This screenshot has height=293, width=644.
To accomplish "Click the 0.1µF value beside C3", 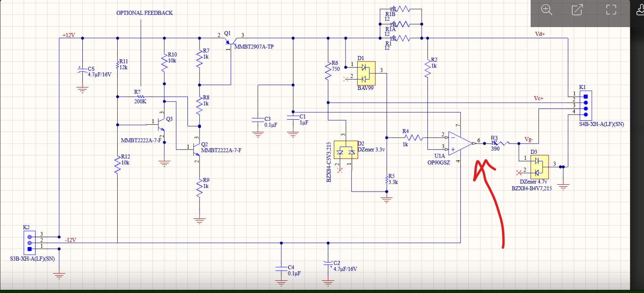I will tap(271, 125).
